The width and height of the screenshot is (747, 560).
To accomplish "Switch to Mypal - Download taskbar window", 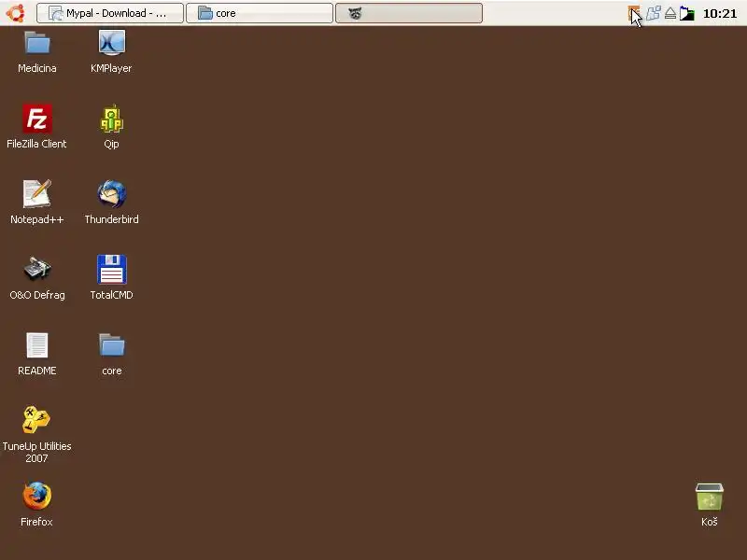I will tap(110, 13).
